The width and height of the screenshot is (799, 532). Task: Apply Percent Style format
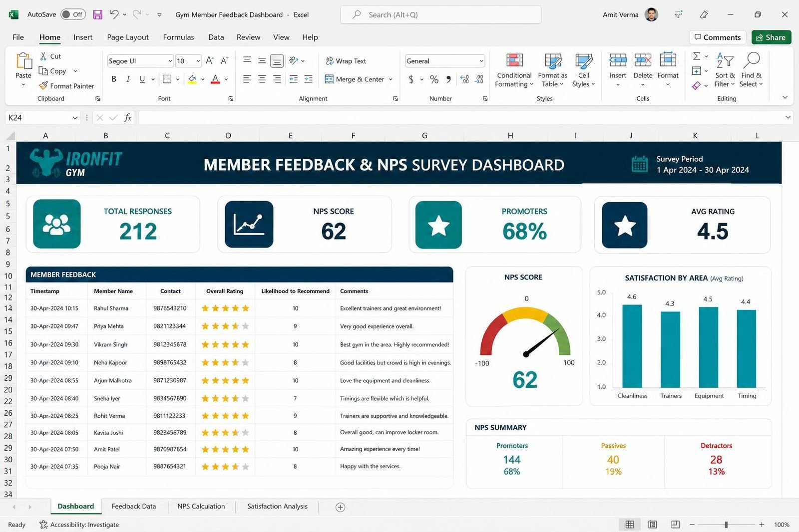click(434, 79)
